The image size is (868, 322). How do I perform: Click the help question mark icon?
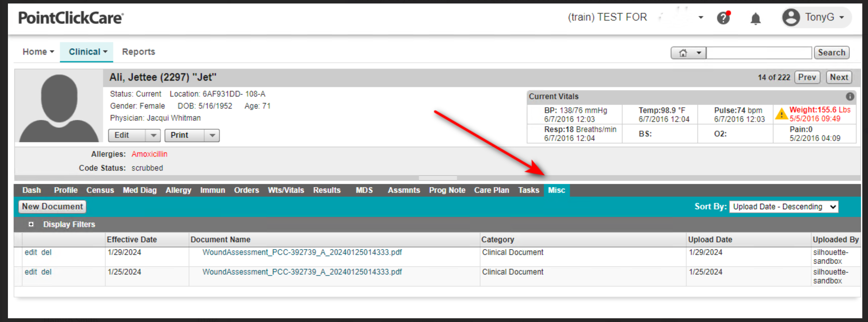(x=723, y=18)
